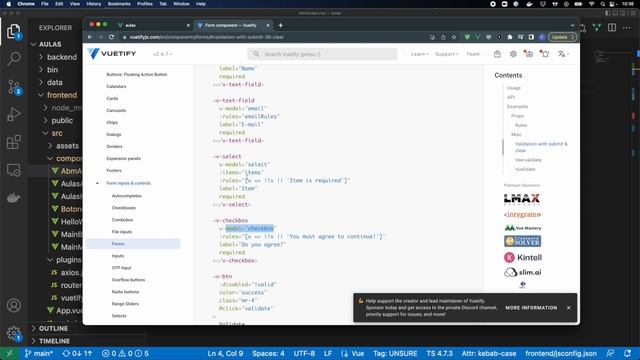Expand the public folder
Screen dimensions: 640x360
(62, 120)
